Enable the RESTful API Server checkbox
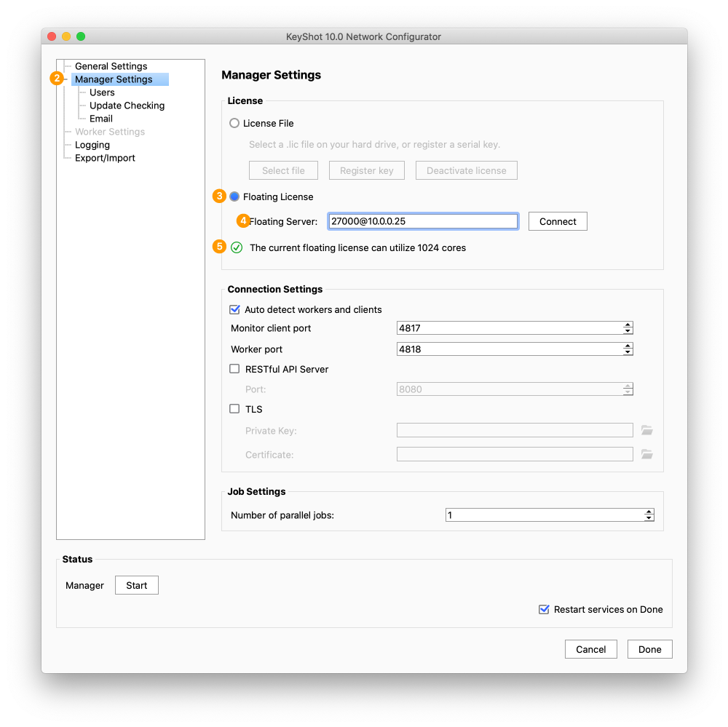728x727 pixels. click(235, 369)
